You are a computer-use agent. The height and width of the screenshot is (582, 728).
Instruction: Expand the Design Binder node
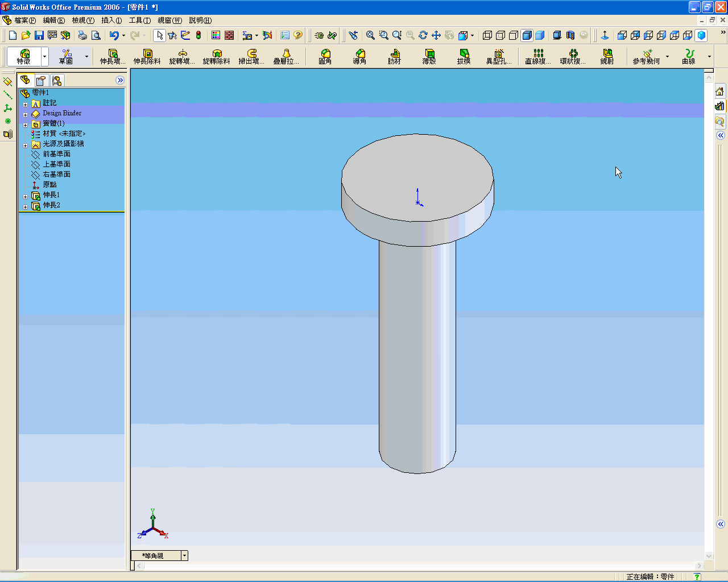click(25, 115)
